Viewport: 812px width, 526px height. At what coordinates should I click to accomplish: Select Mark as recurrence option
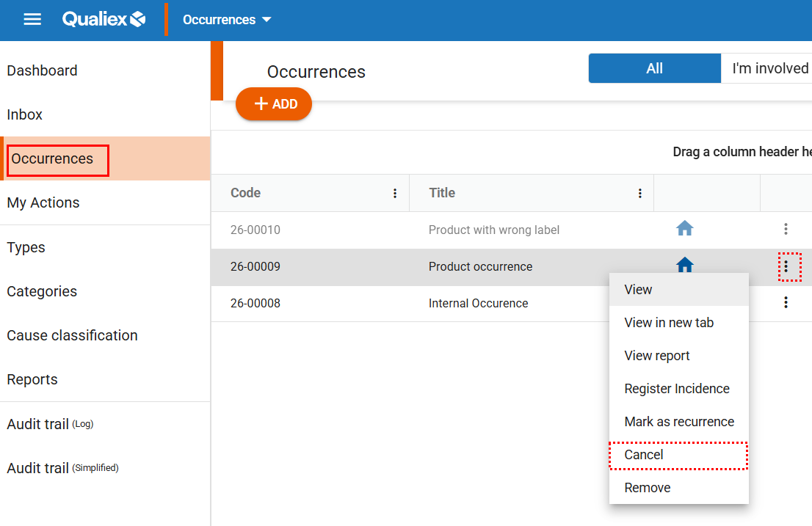pos(679,422)
